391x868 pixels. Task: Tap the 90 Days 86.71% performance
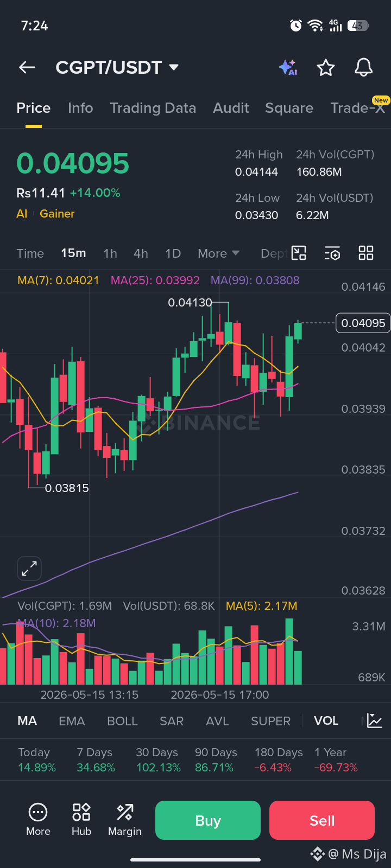point(216,760)
